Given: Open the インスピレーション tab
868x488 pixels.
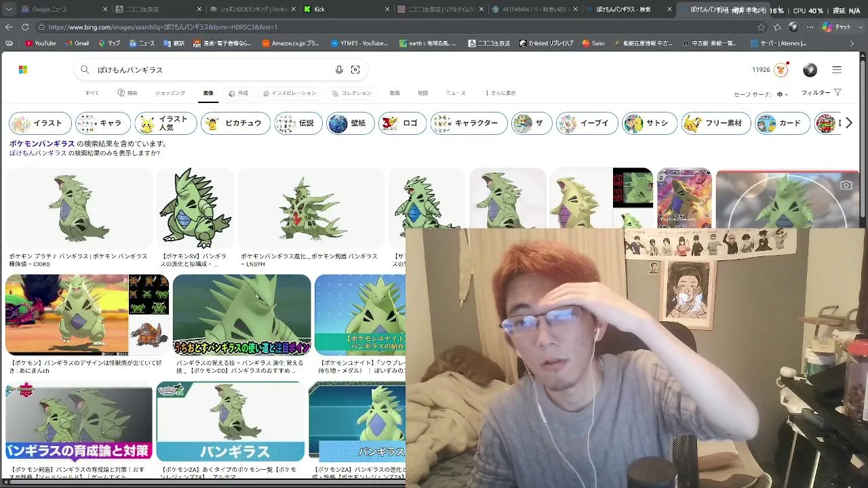Looking at the screenshot, I should [x=290, y=93].
